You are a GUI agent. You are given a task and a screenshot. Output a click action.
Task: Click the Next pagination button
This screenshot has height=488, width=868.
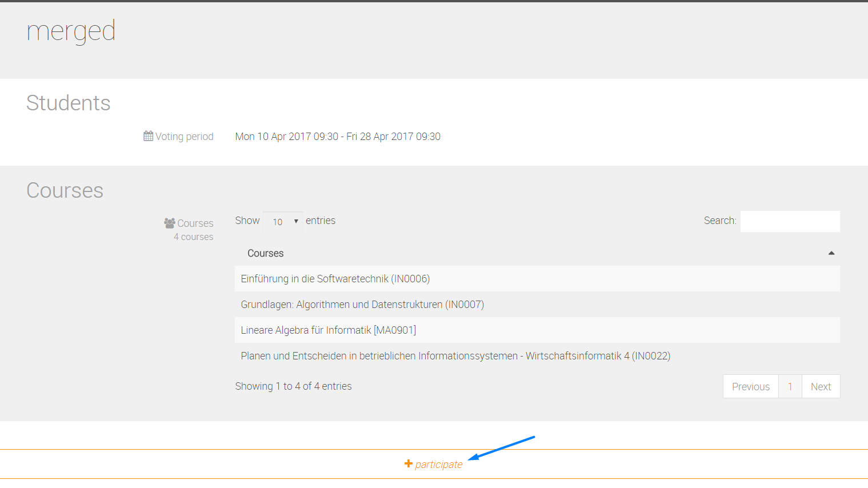tap(821, 387)
